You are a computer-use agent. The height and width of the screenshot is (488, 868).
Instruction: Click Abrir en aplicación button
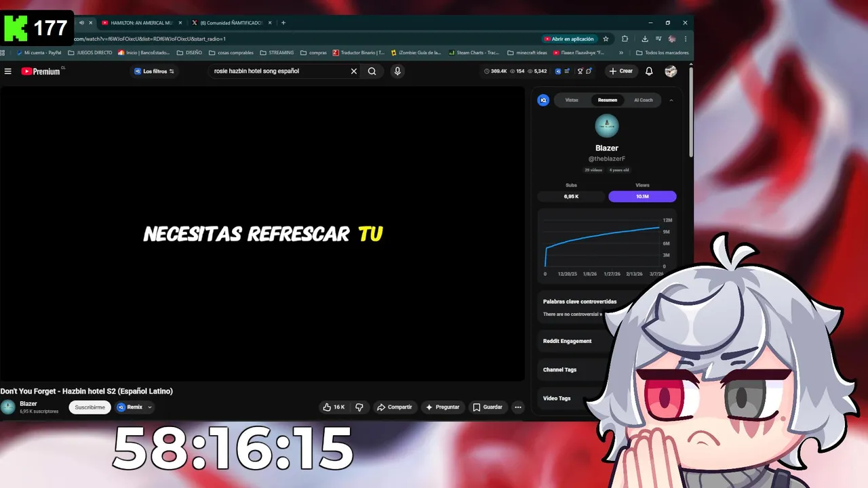[x=568, y=39]
